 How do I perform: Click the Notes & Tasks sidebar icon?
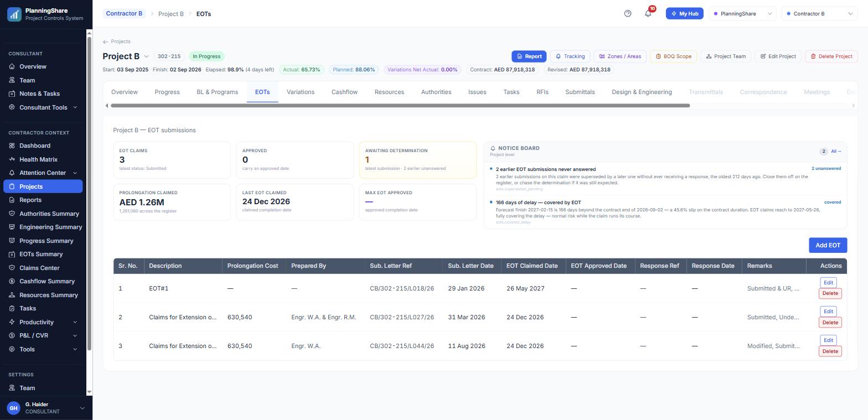point(12,94)
